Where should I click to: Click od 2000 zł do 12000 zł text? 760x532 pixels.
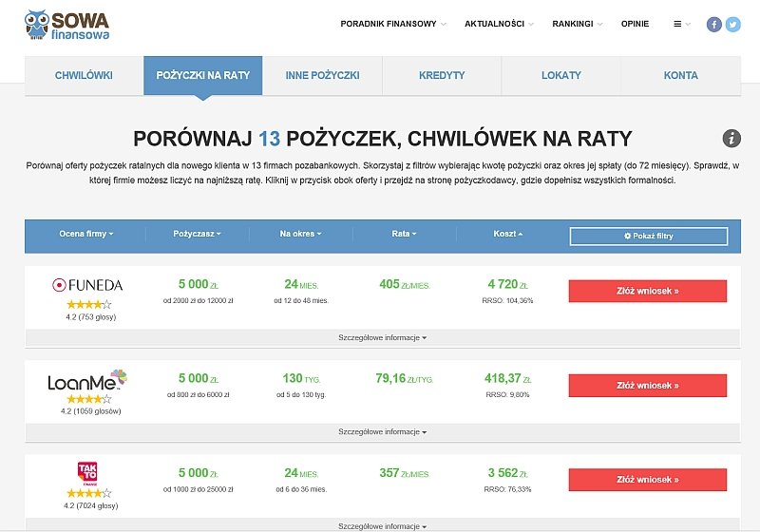point(198,300)
